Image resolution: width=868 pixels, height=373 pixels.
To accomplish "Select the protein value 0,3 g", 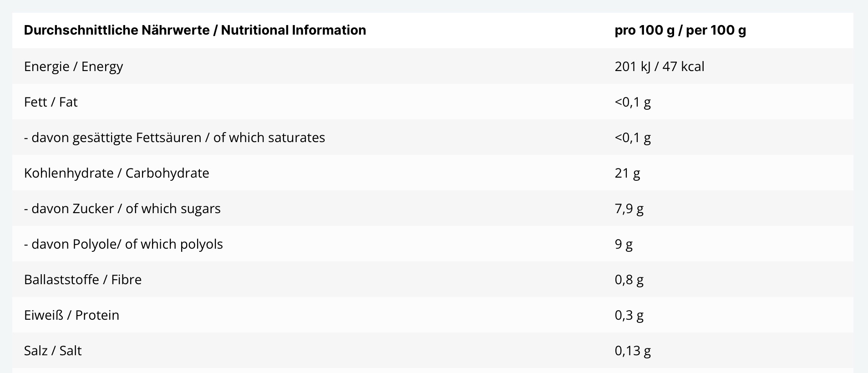I will click(x=629, y=315).
